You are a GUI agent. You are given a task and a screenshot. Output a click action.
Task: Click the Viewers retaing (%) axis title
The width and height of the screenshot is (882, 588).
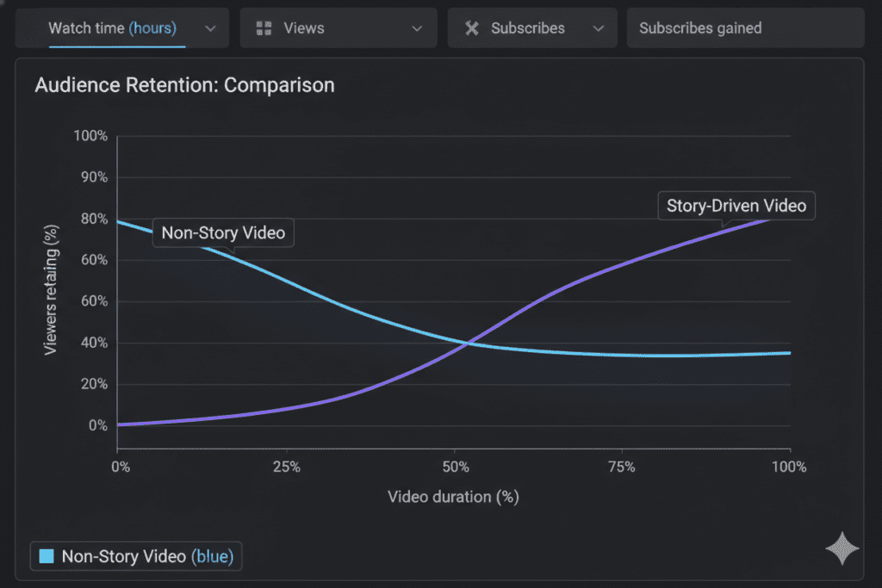click(x=51, y=289)
